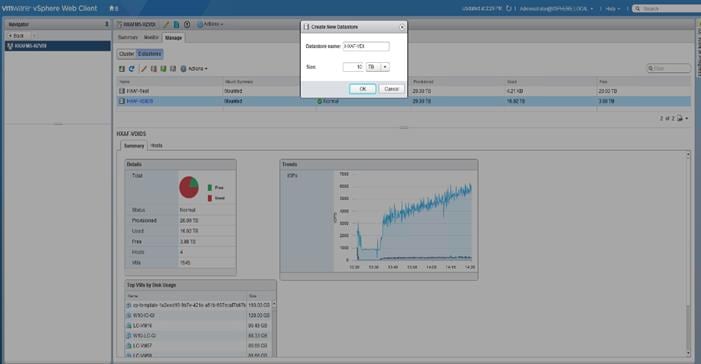Click the home icon in header
Screen dimensions: 701x364
click(112, 8)
